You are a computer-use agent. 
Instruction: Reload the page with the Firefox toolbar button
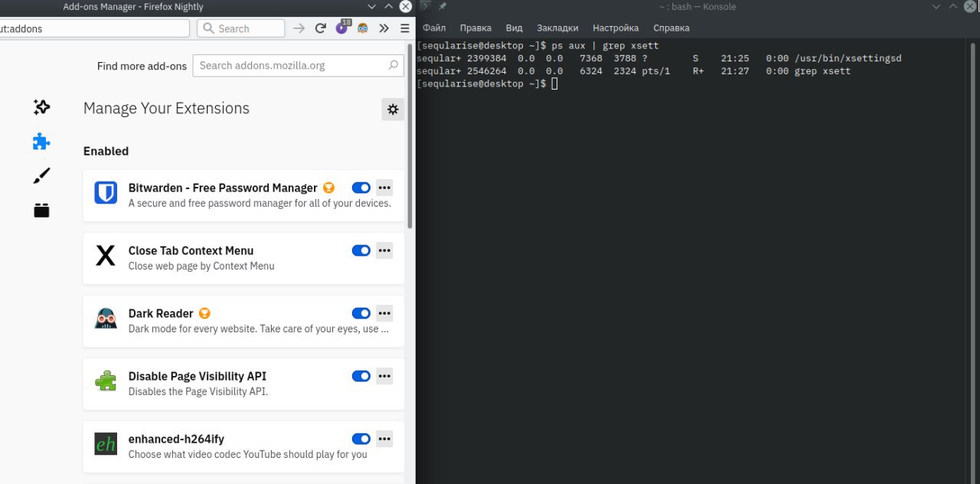click(x=320, y=28)
